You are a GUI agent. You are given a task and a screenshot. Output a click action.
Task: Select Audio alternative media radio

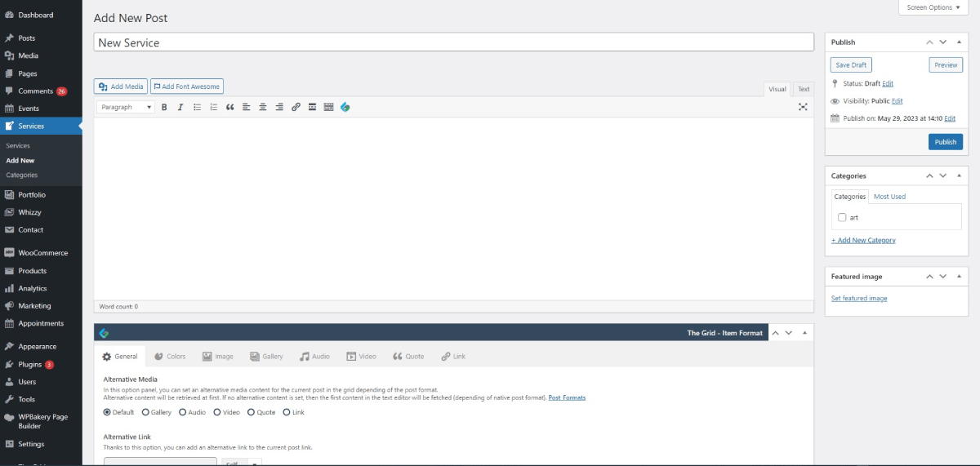(x=183, y=412)
